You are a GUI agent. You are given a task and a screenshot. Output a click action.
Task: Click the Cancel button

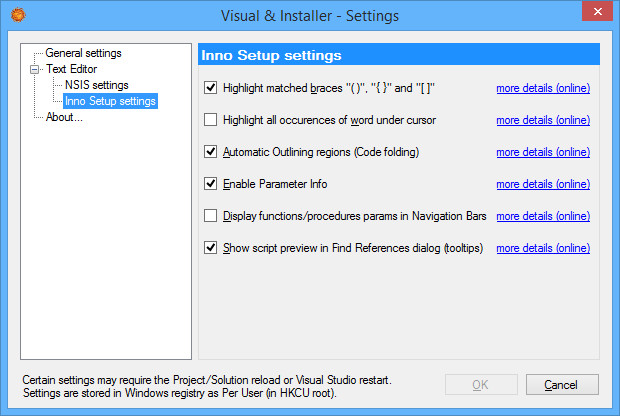[562, 384]
